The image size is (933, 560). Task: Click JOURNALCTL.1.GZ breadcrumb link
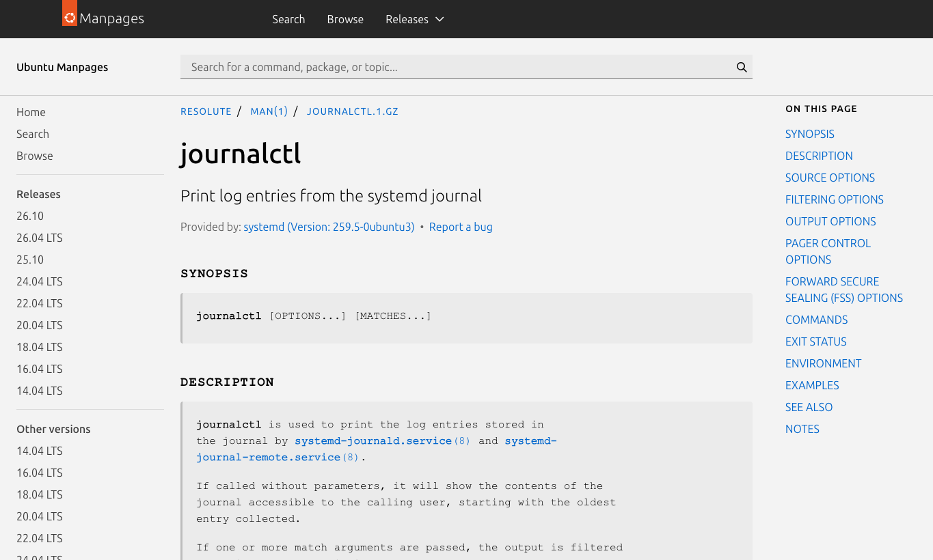pyautogui.click(x=353, y=111)
